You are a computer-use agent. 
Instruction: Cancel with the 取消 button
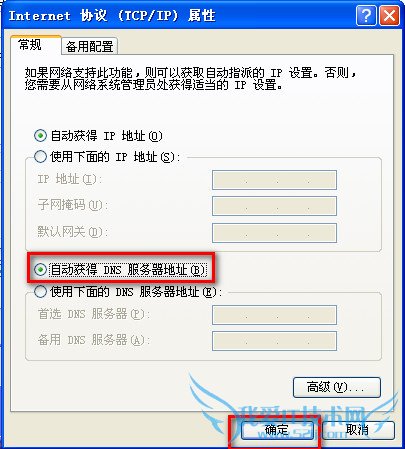pos(358,430)
